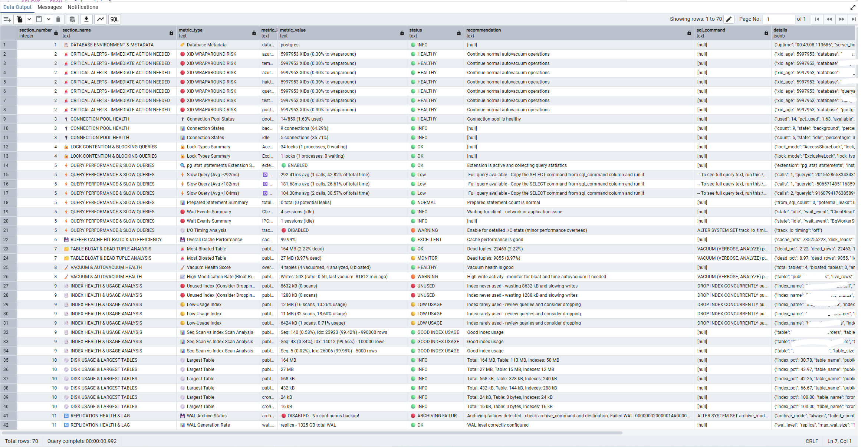Open the Notifications tab
Viewport: 868px width, 447px height.
[x=82, y=7]
